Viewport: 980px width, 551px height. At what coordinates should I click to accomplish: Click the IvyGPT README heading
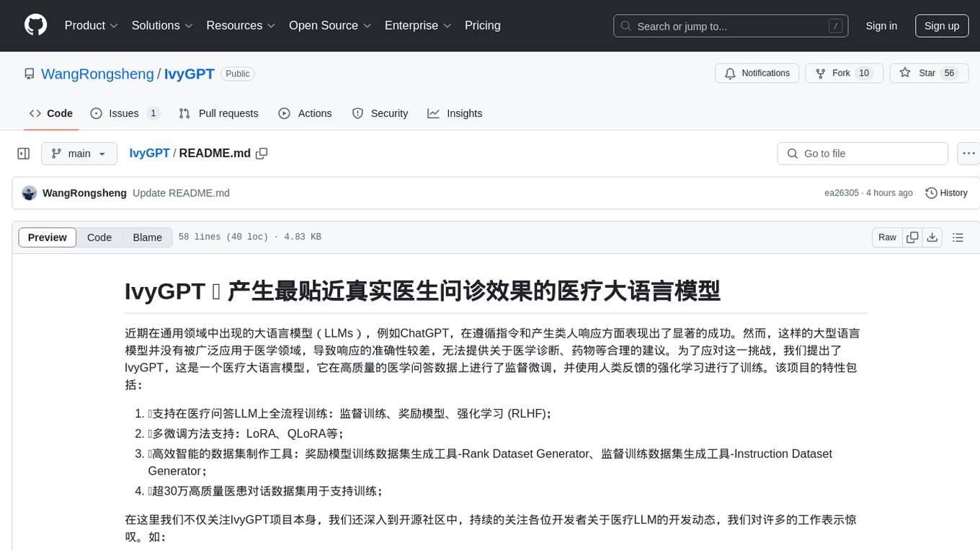click(422, 291)
